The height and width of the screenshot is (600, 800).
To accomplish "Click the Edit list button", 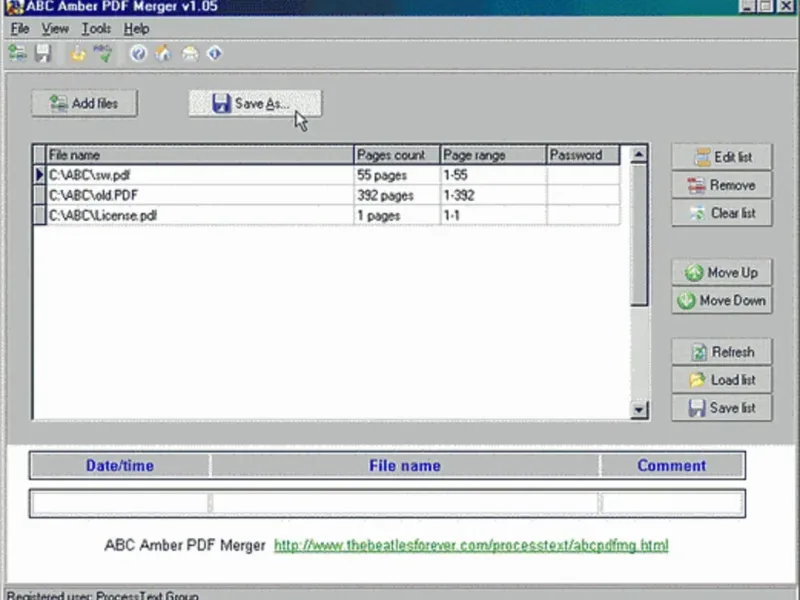I will point(721,157).
